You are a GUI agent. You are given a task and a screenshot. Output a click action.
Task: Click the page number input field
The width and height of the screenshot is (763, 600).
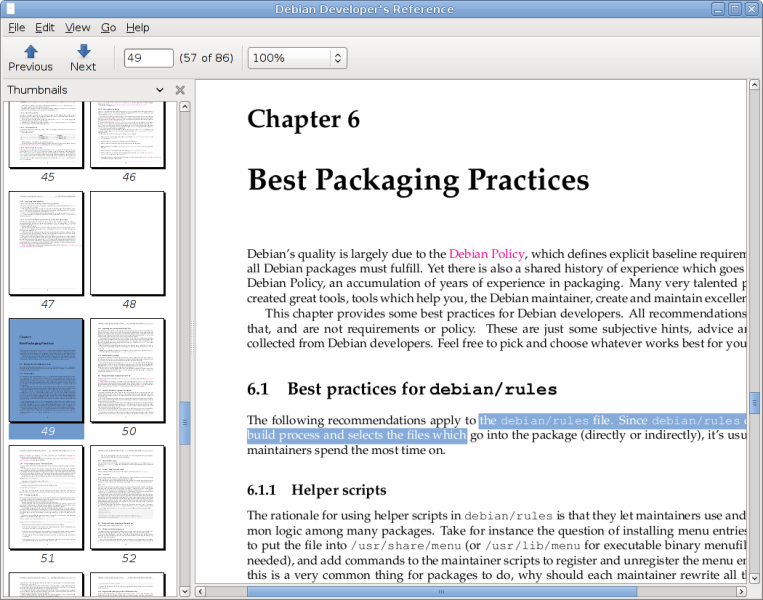coord(148,58)
